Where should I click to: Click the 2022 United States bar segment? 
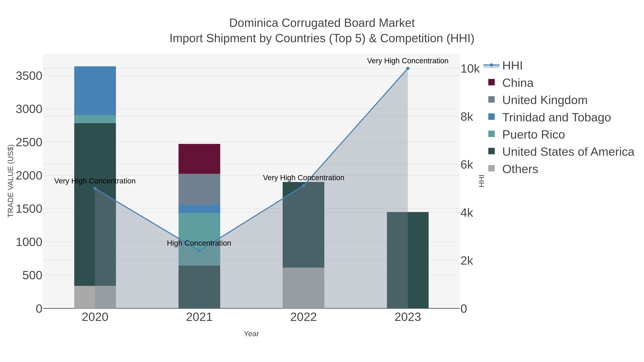pos(304,225)
